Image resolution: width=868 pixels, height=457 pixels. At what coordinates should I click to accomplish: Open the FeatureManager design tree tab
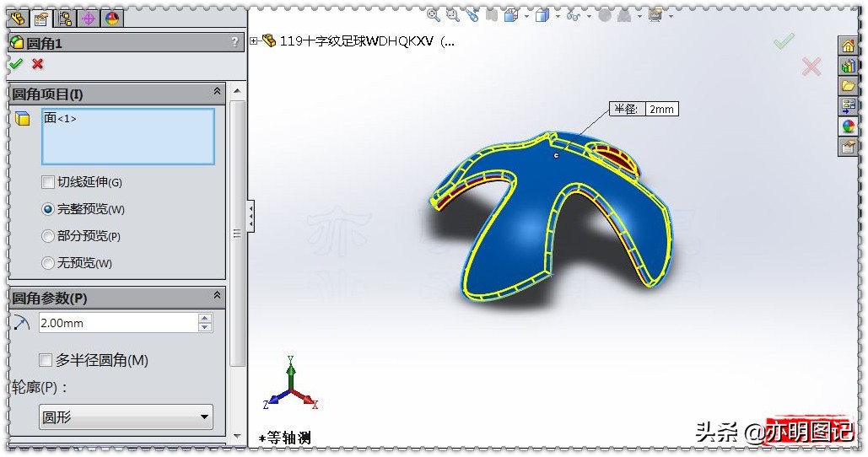click(x=19, y=19)
